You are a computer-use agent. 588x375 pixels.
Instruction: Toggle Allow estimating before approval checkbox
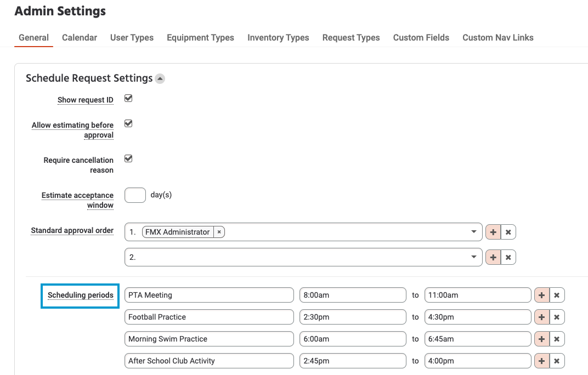[128, 124]
